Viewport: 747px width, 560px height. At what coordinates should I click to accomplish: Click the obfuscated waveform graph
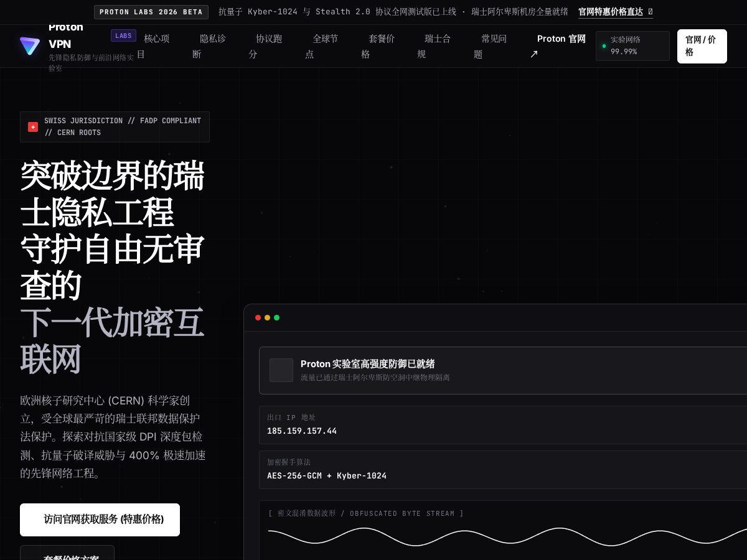pos(507,536)
